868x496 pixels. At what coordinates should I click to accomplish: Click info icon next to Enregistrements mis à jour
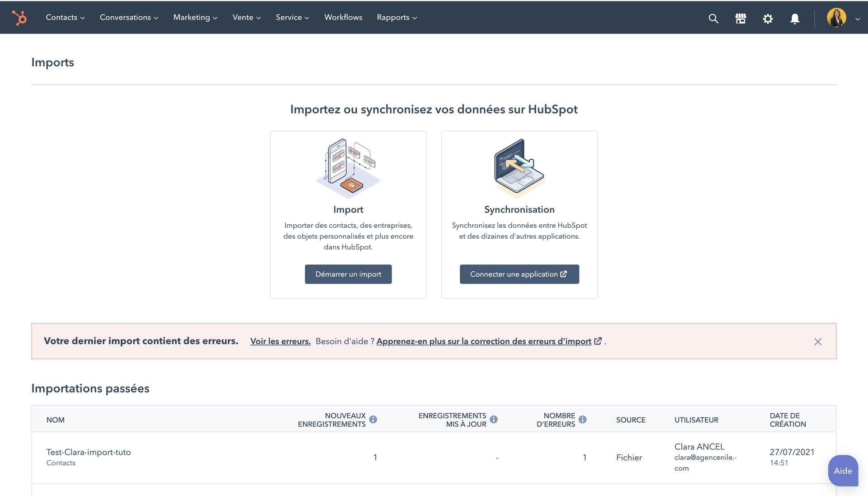[494, 420]
